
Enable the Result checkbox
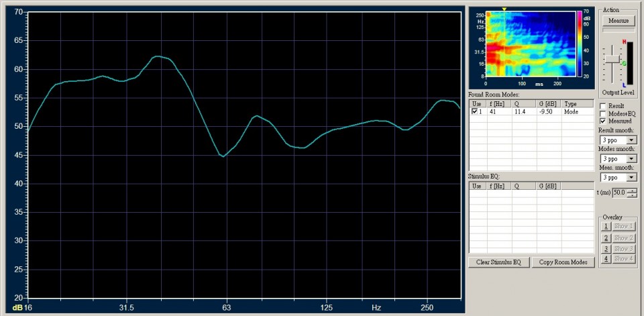pos(603,106)
